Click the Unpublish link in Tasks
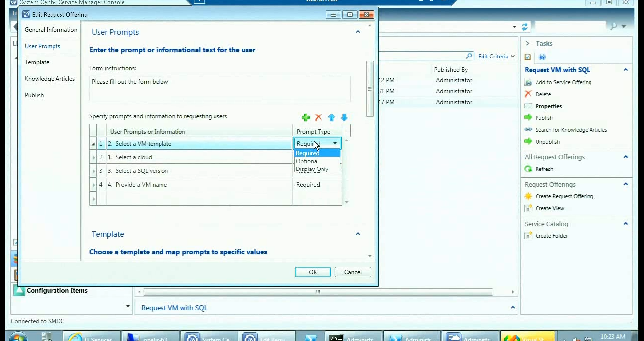 pyautogui.click(x=547, y=142)
